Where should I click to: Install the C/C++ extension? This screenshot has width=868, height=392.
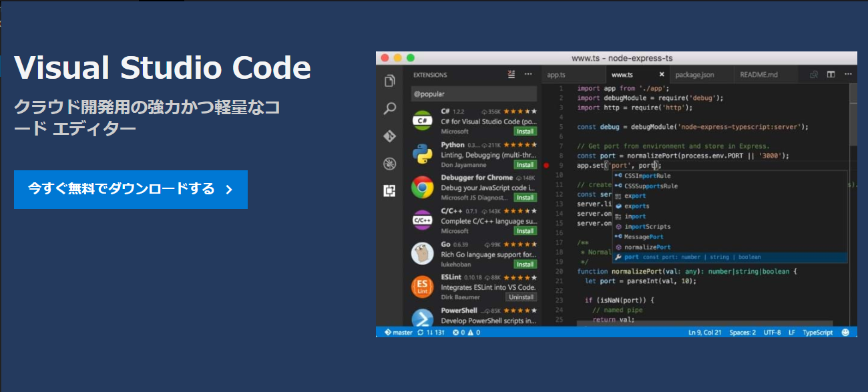point(525,231)
